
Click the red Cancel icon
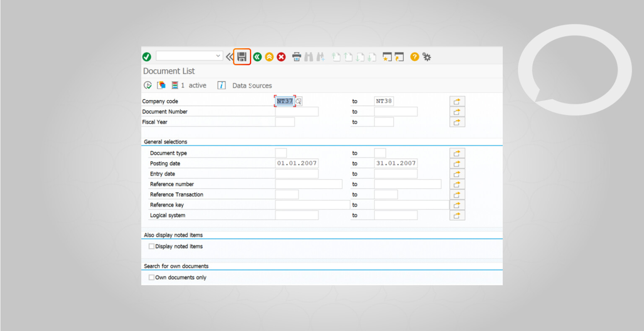281,57
